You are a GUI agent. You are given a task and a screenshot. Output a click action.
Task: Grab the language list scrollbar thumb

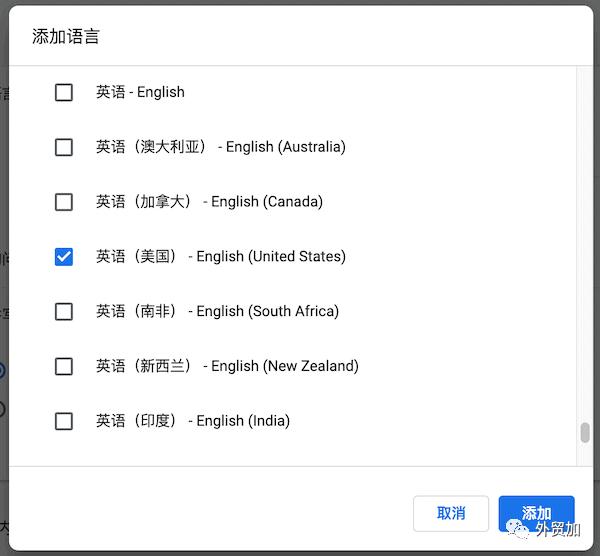(585, 432)
